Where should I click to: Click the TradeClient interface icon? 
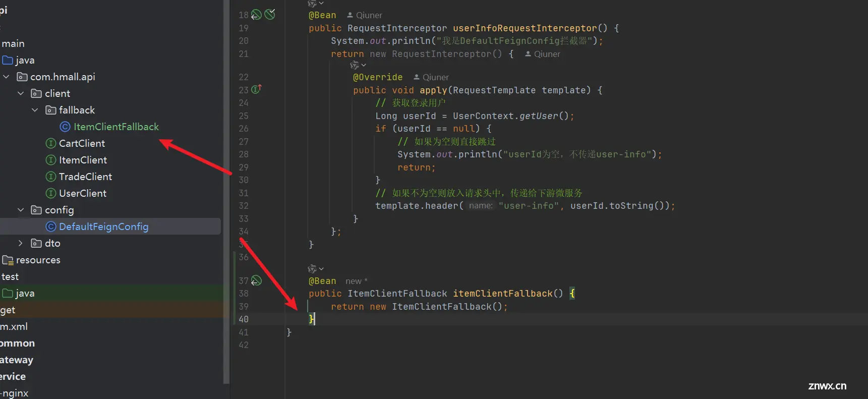coord(50,177)
